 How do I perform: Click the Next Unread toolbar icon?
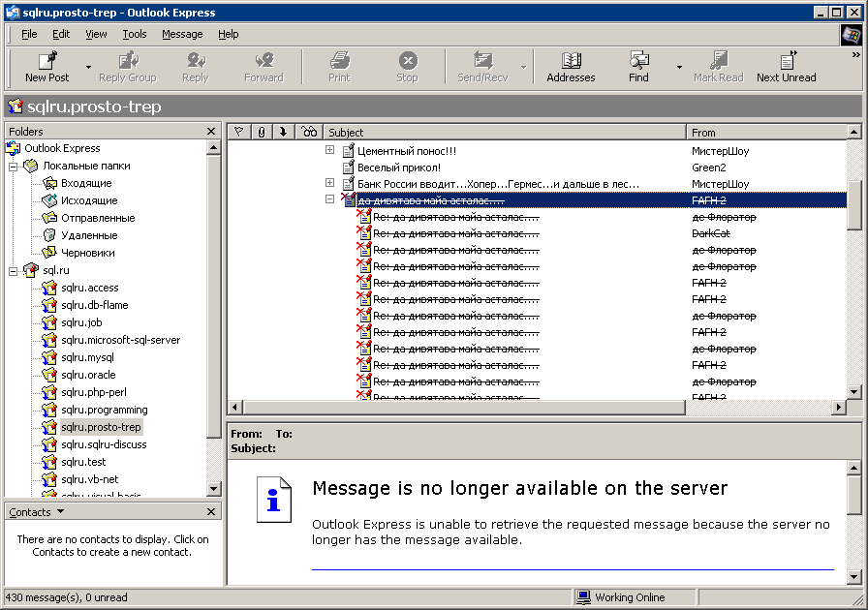(786, 61)
